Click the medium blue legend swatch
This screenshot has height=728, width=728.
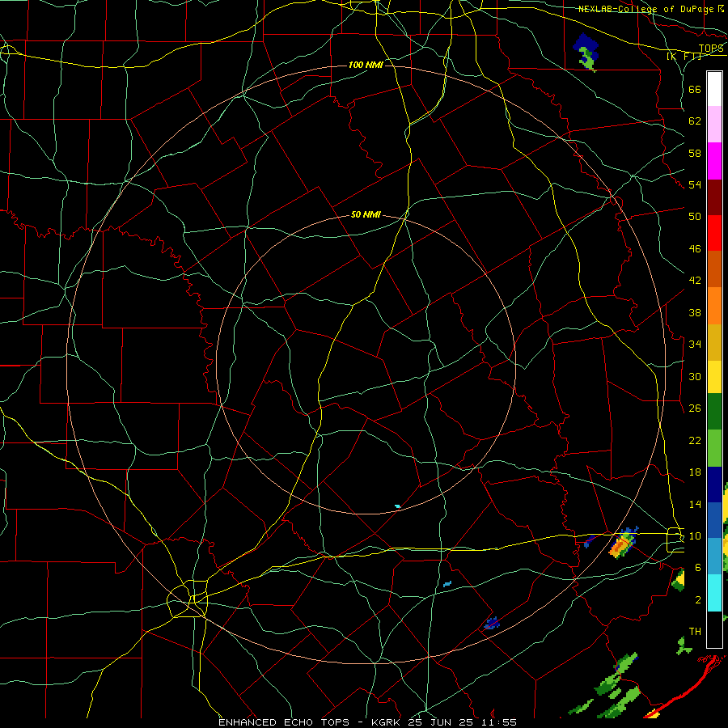(x=714, y=520)
